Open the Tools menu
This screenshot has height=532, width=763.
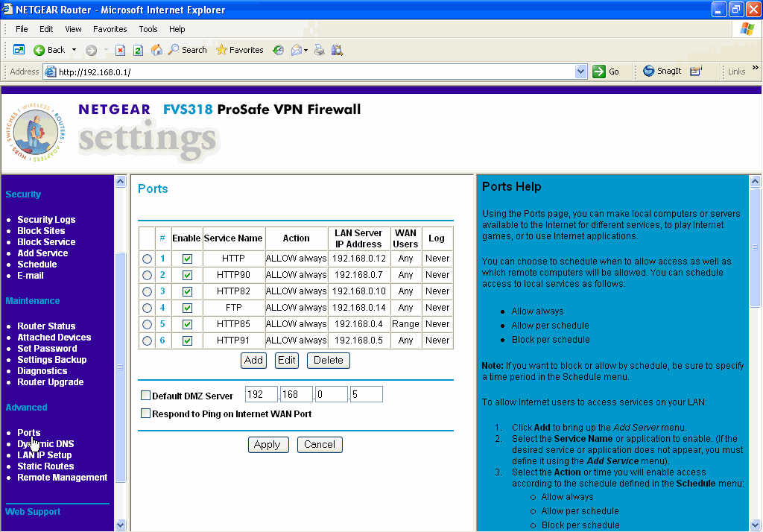[x=148, y=29]
